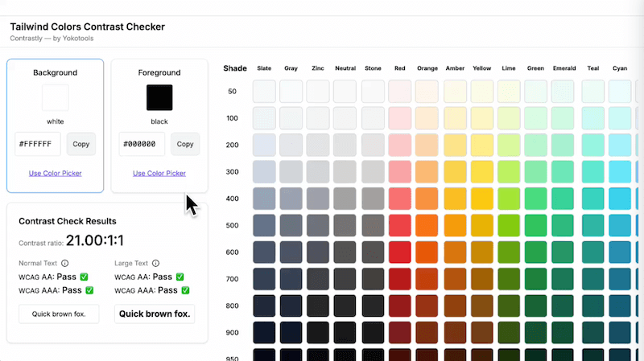The image size is (644, 361).
Task: Click the info icon beside Normal Text
Action: [65, 263]
